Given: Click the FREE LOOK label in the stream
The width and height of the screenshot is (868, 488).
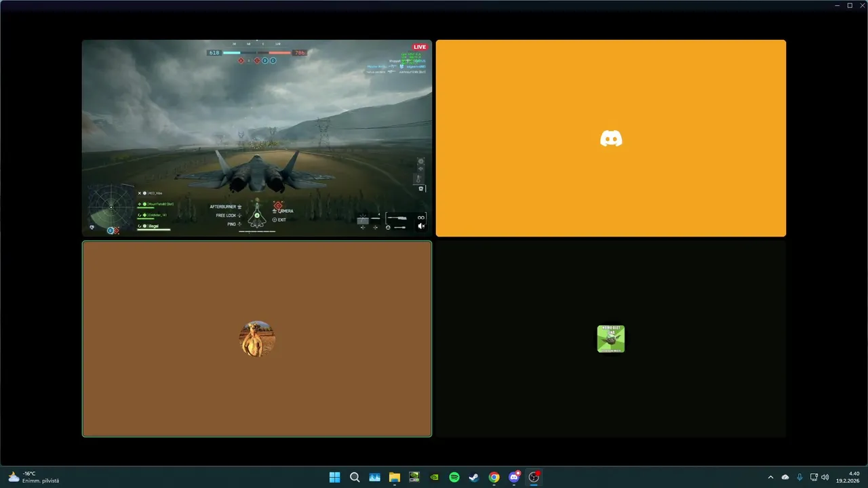Looking at the screenshot, I should [226, 216].
